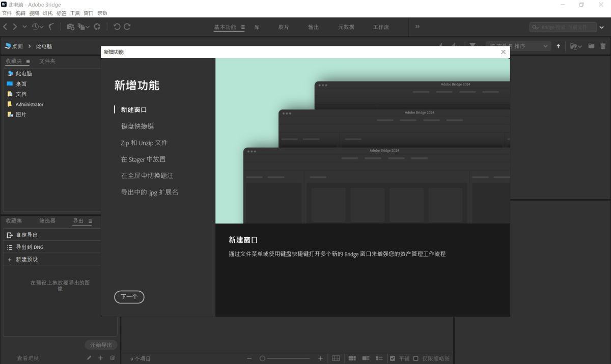Switch to the 筛选器 panel tab
Viewport: 611px width, 364px height.
tap(47, 221)
